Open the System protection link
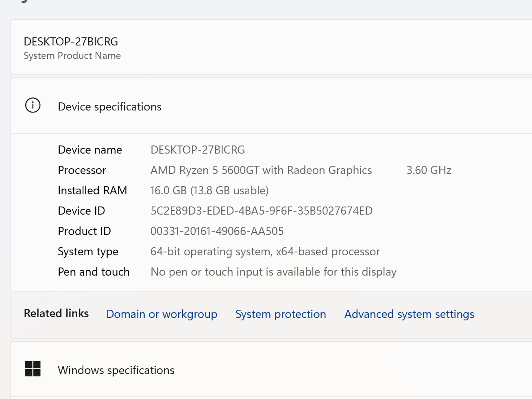Image resolution: width=532 pixels, height=399 pixels. point(281,314)
